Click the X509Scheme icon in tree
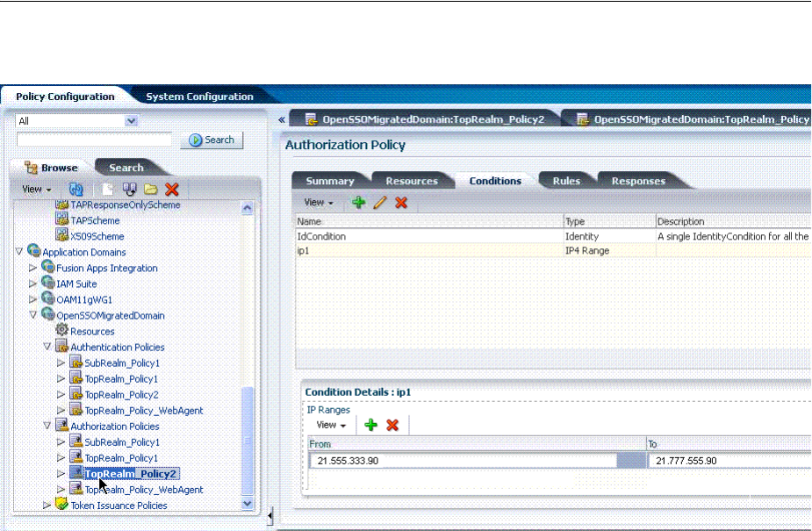 coord(61,235)
